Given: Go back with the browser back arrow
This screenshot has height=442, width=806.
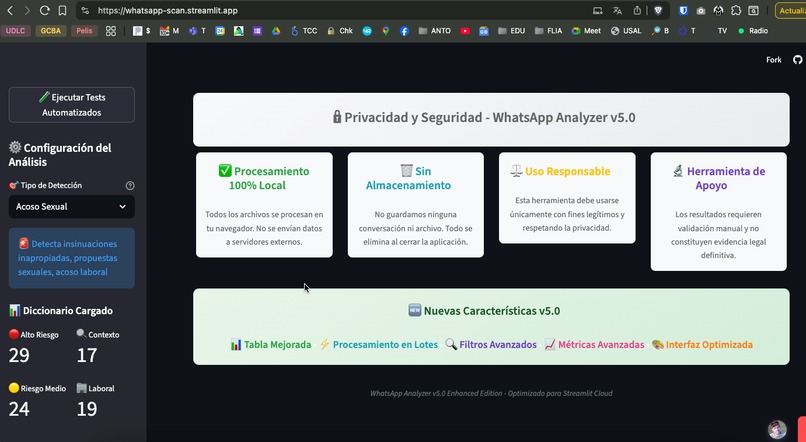Looking at the screenshot, I should pos(10,10).
